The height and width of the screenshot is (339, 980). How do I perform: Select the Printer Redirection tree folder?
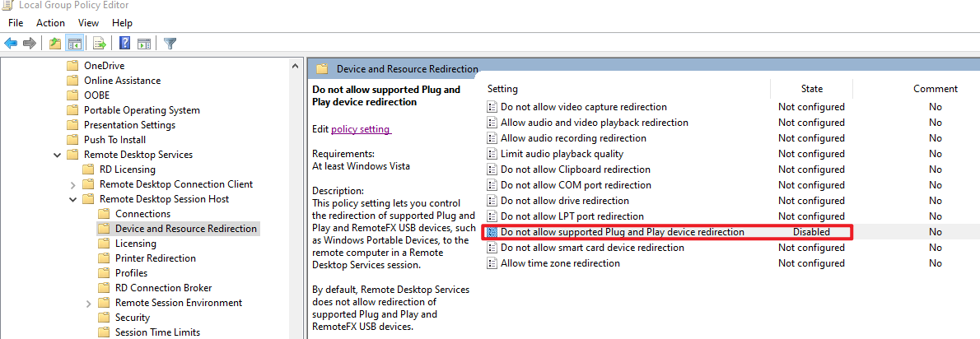155,258
